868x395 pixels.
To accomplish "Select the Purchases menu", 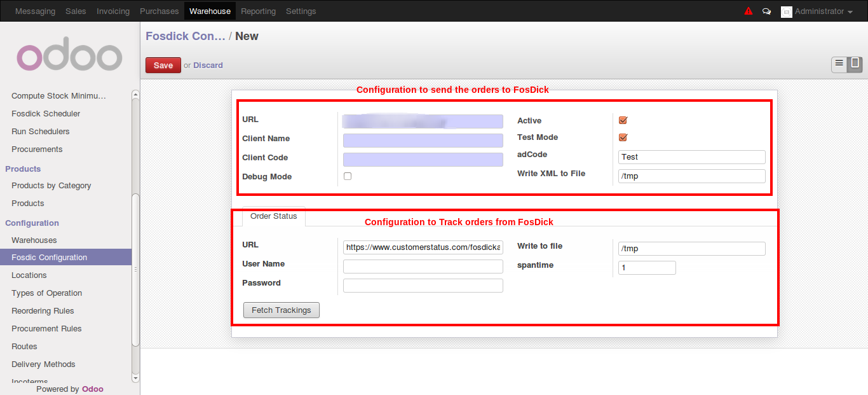I will click(159, 11).
